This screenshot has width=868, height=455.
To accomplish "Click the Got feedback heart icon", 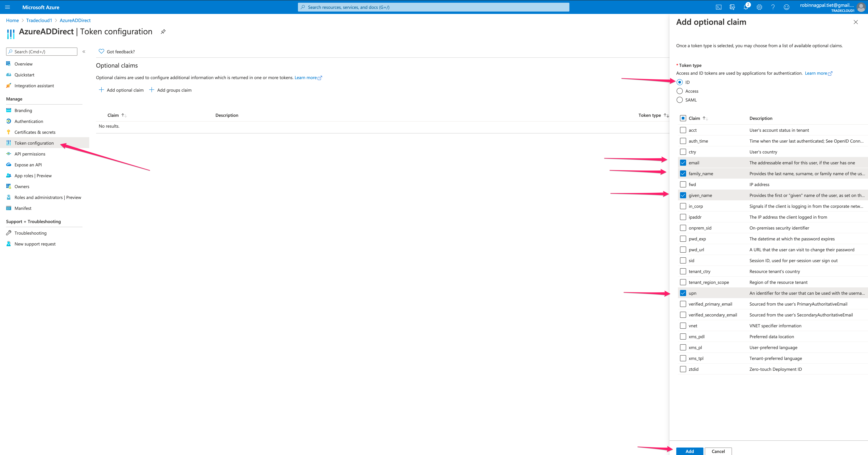I will (101, 51).
